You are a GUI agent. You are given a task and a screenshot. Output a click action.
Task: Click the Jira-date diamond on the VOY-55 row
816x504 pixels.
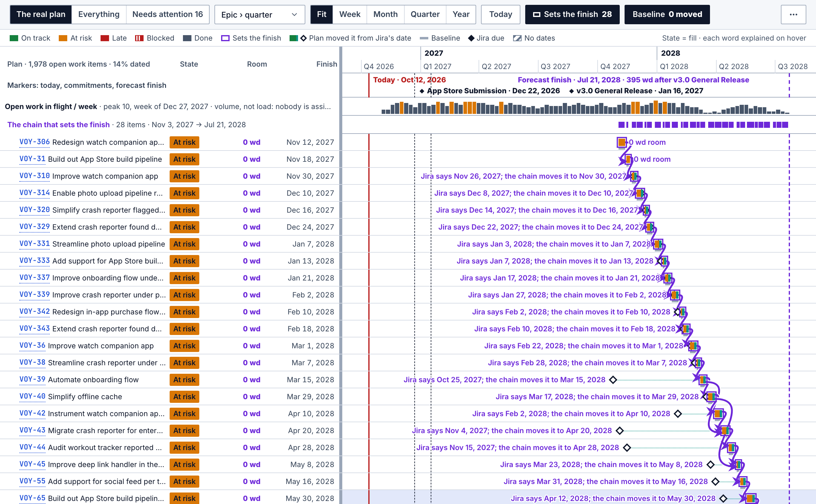[x=715, y=482]
